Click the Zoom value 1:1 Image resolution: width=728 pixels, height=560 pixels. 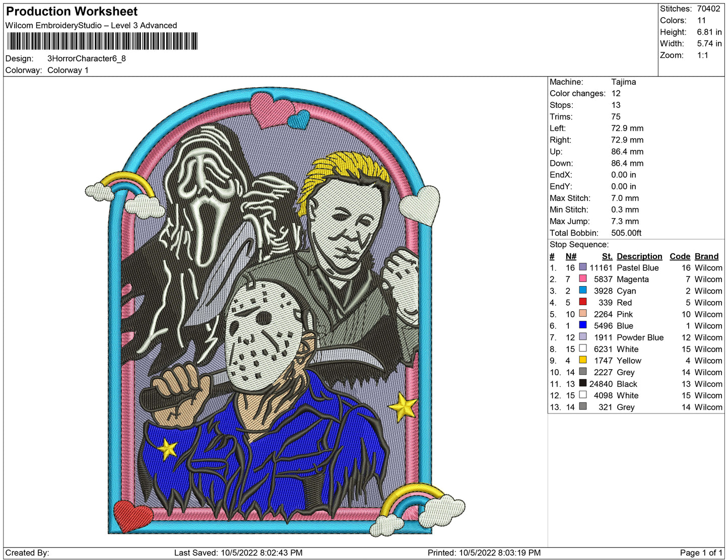point(703,55)
